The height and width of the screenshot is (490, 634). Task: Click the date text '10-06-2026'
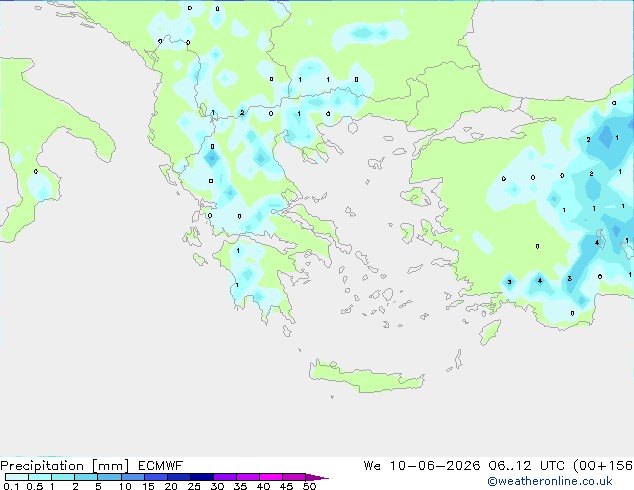tap(435, 466)
